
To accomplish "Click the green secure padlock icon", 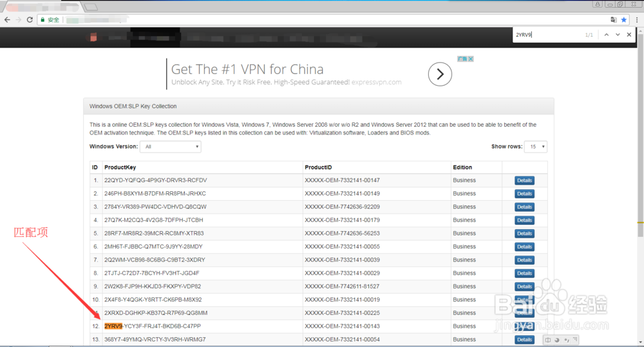I will (43, 20).
